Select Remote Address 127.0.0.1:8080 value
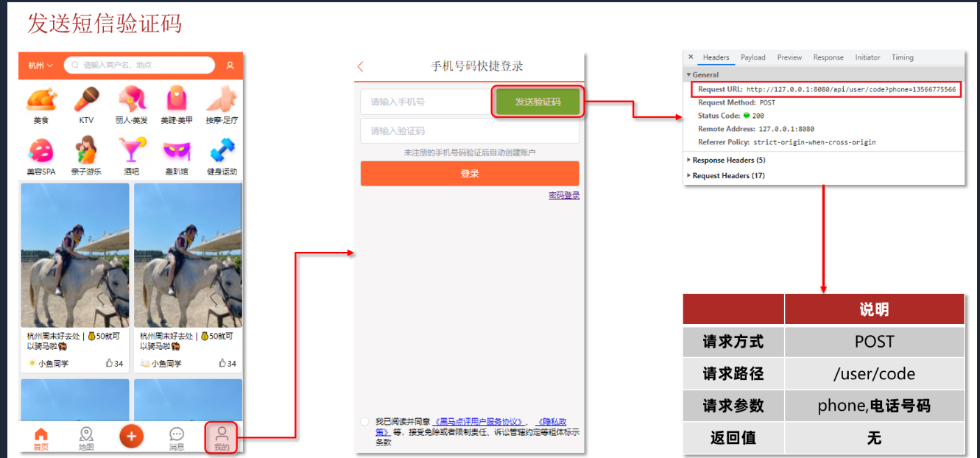980x458 pixels. coord(786,130)
